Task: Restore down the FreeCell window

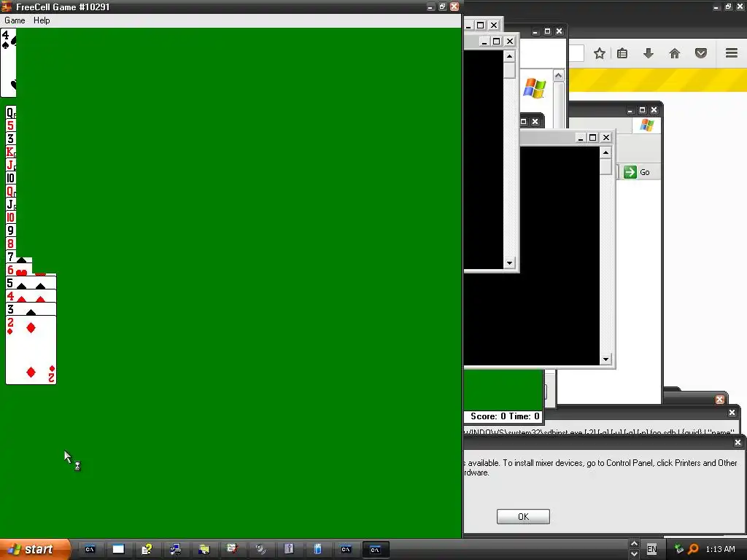Action: point(443,7)
